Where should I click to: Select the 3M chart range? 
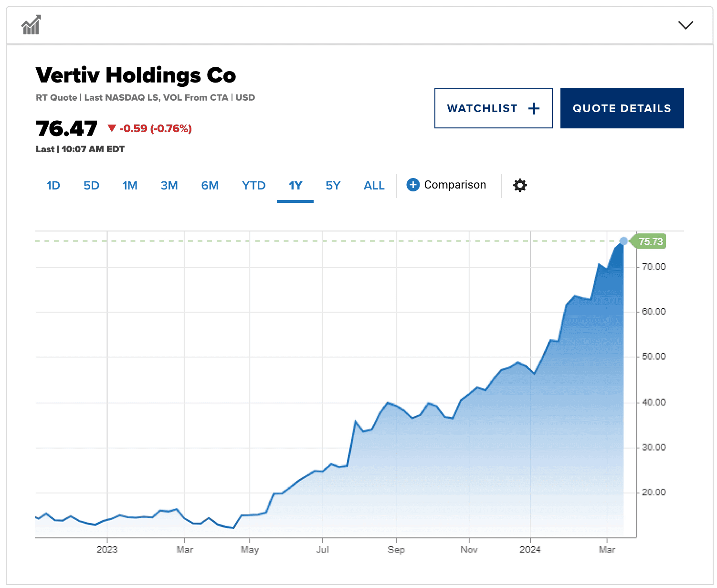point(169,185)
